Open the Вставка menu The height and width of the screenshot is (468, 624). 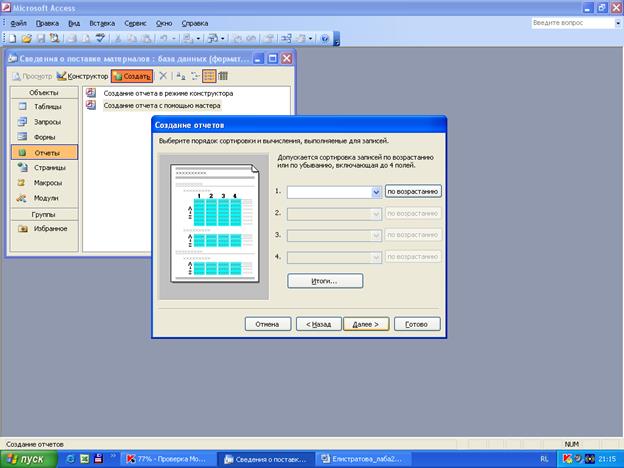(x=101, y=22)
